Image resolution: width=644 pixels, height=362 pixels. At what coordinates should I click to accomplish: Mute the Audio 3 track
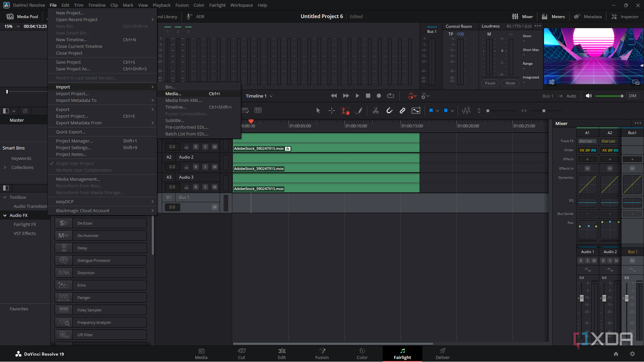[215, 187]
